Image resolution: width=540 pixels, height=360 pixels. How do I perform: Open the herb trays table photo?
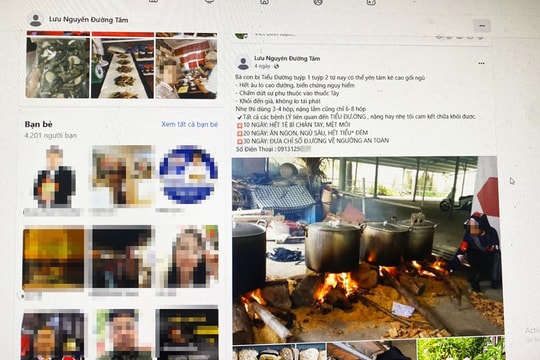(123, 65)
